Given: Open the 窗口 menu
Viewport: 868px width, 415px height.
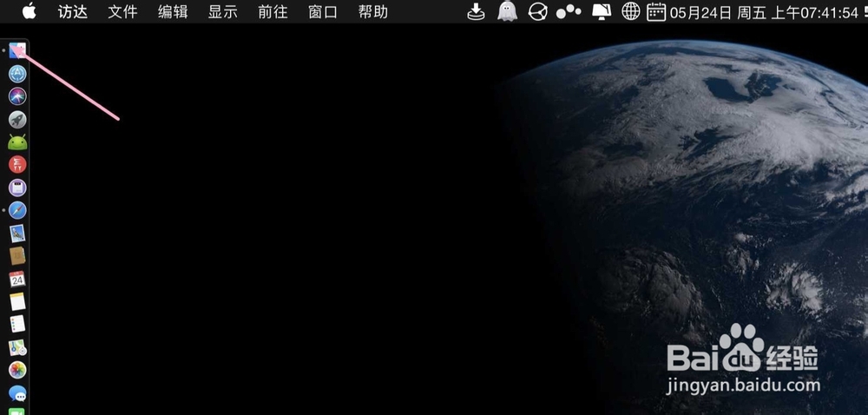Looking at the screenshot, I should click(x=323, y=12).
